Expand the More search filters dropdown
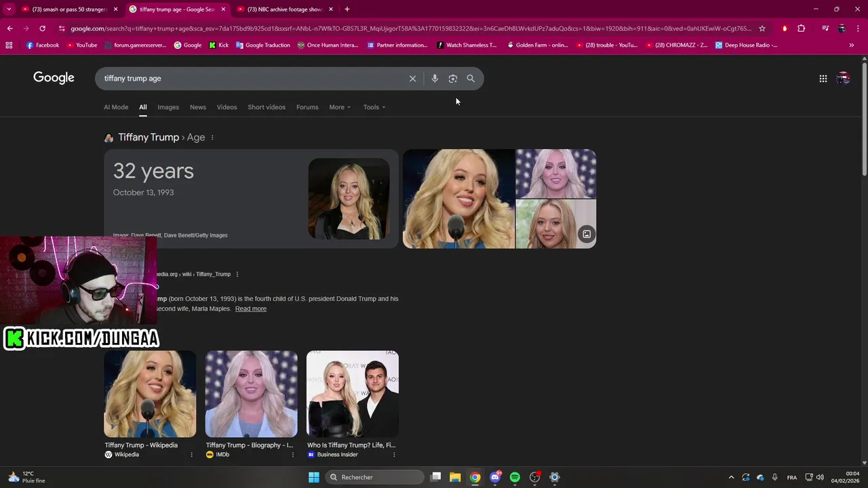 [x=340, y=107]
